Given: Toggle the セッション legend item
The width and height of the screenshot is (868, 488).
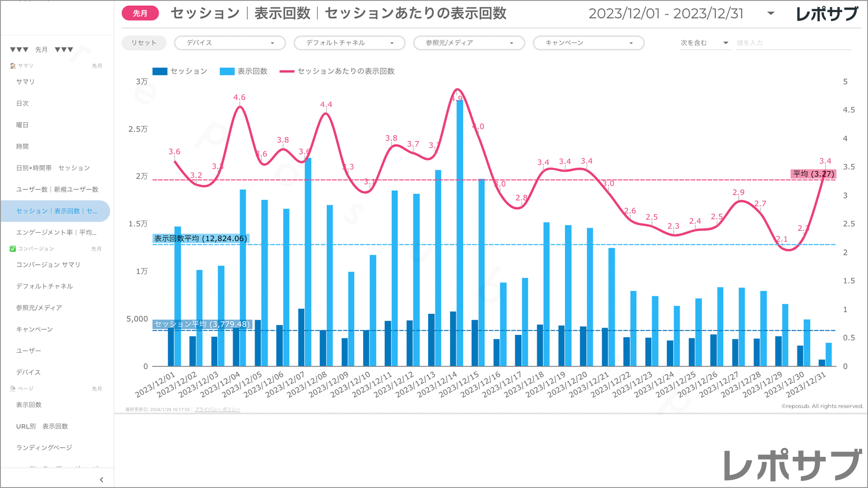Looking at the screenshot, I should tap(180, 71).
